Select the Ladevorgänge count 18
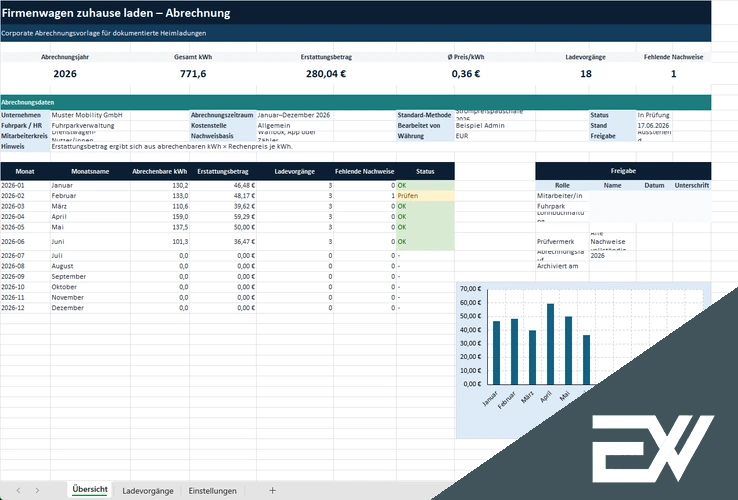The width and height of the screenshot is (738, 500). click(586, 74)
